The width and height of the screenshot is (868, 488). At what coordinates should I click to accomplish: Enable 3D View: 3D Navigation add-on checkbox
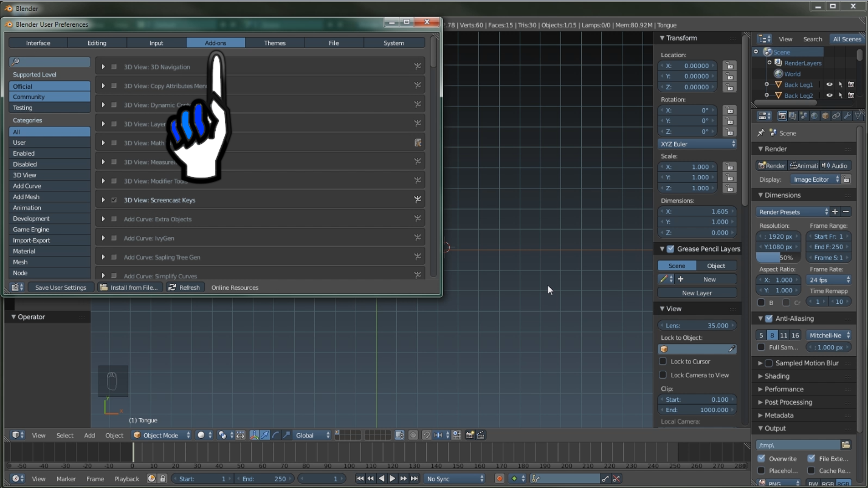pyautogui.click(x=114, y=67)
